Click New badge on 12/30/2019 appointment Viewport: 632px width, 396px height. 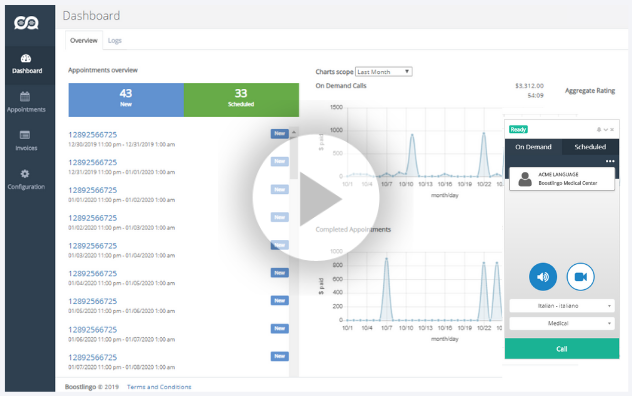280,133
